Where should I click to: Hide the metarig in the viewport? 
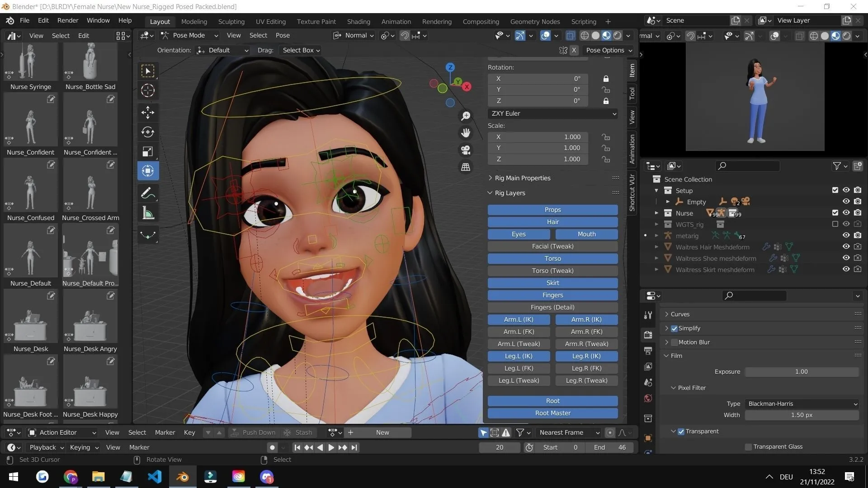[846, 235]
